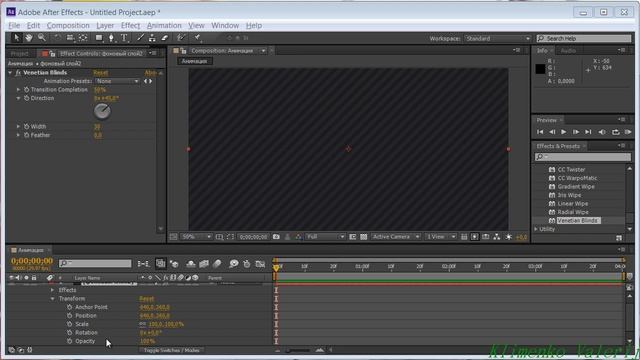Toggle Opacity stopwatch keyframing
Screen dimensions: 640x360
[69, 341]
